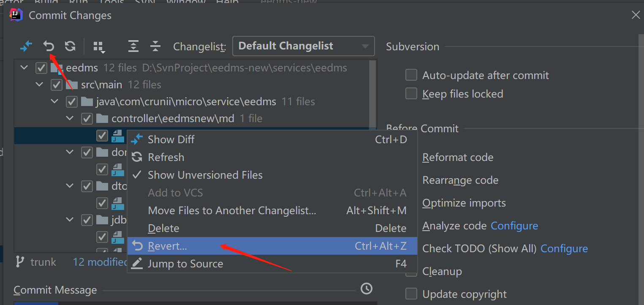The height and width of the screenshot is (305, 644).
Task: Enable Auto-update after commit
Action: [x=411, y=75]
